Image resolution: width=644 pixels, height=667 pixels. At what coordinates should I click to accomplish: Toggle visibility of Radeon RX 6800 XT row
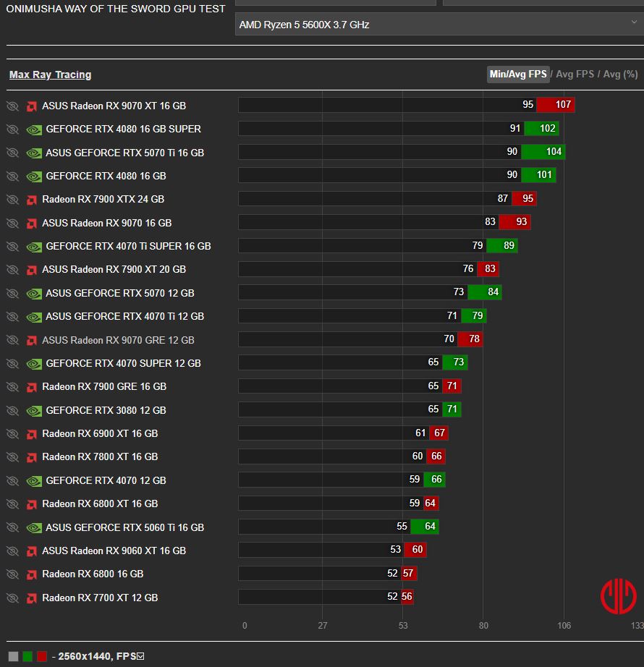click(x=13, y=504)
